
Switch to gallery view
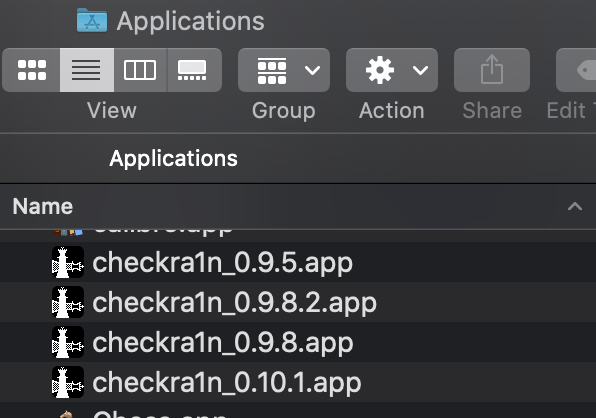tap(194, 70)
